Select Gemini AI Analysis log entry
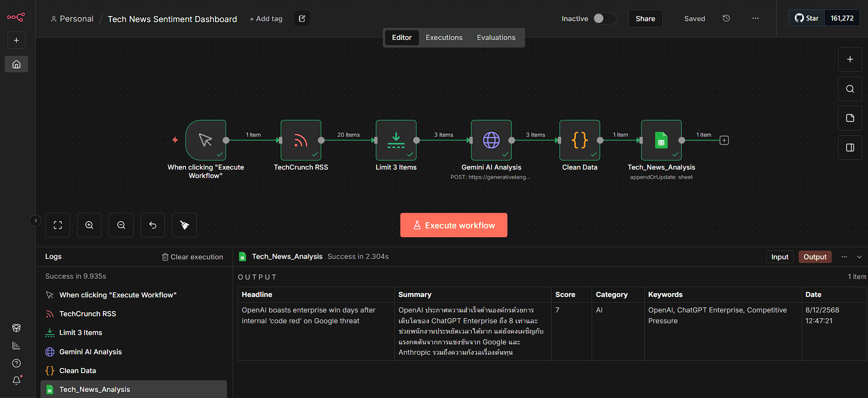868x398 pixels. (133, 352)
